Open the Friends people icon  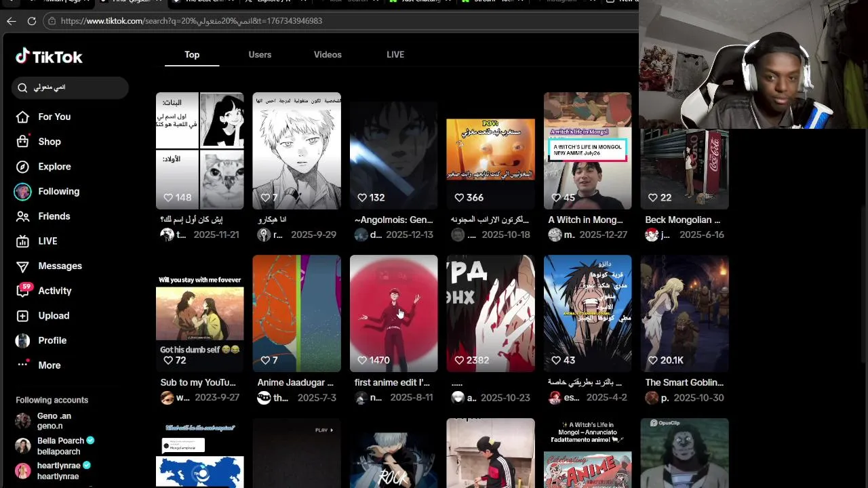click(x=22, y=216)
